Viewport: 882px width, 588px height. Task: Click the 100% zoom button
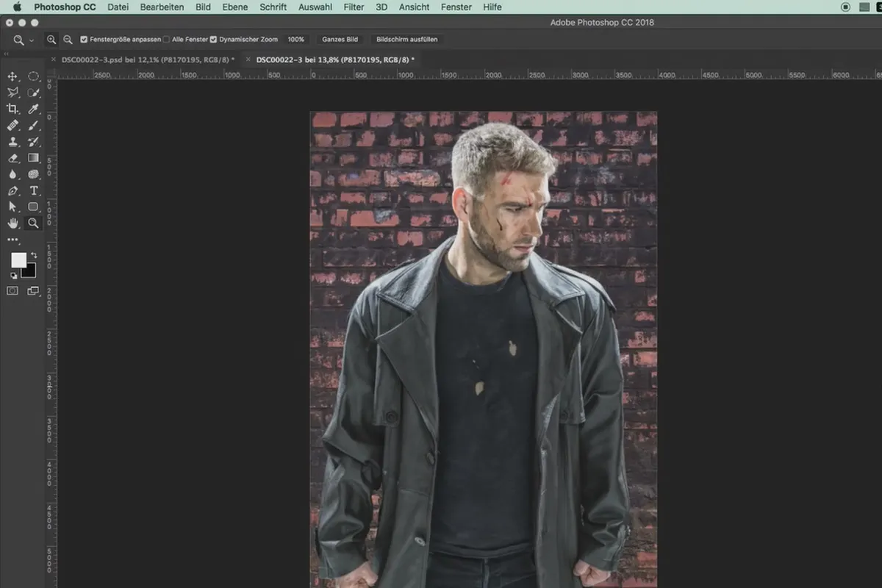tap(295, 40)
